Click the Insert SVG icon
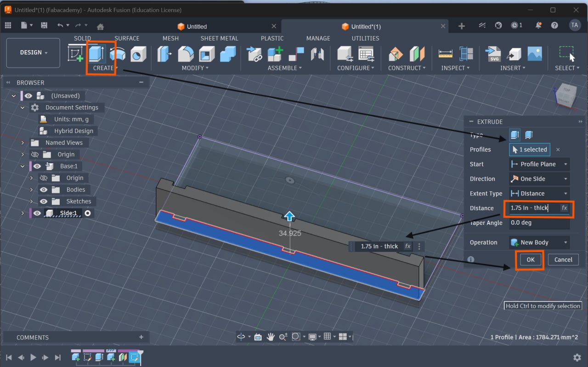The image size is (588, 367). point(493,54)
